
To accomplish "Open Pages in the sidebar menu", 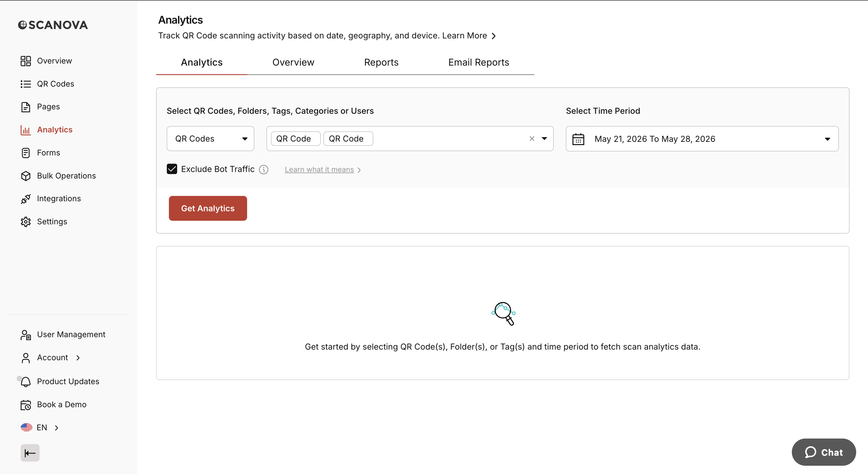I will point(48,107).
